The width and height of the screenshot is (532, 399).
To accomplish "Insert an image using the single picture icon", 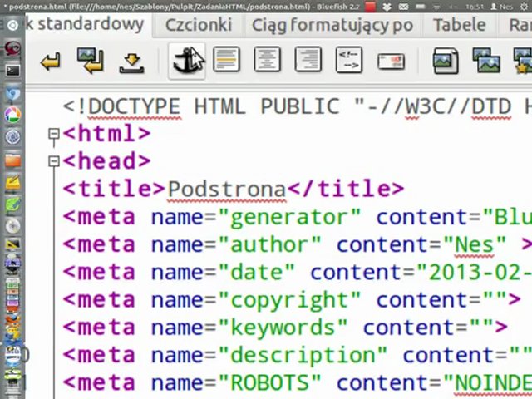I will 446,61.
